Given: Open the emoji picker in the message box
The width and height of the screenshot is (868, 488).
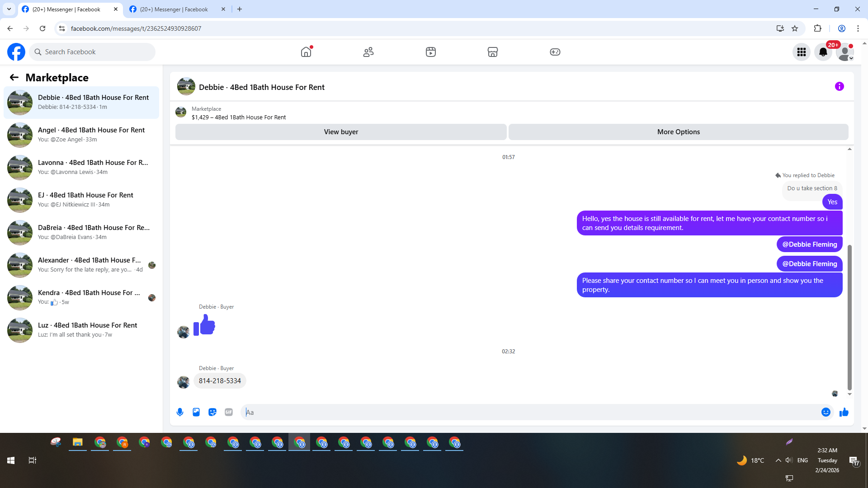Looking at the screenshot, I should click(x=826, y=412).
